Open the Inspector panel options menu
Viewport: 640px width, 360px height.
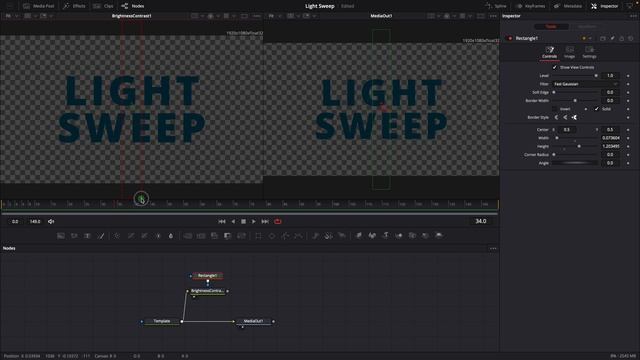(633, 16)
